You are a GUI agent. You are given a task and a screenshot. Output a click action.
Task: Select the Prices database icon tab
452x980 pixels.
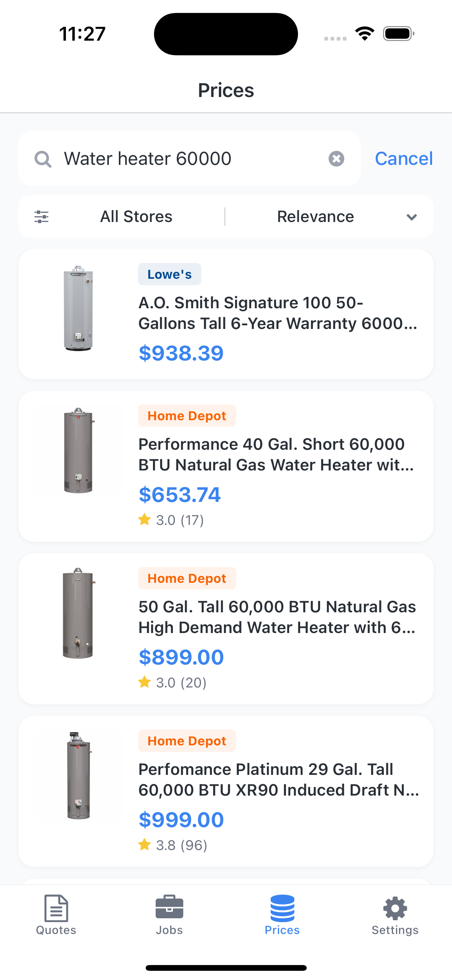(x=282, y=914)
